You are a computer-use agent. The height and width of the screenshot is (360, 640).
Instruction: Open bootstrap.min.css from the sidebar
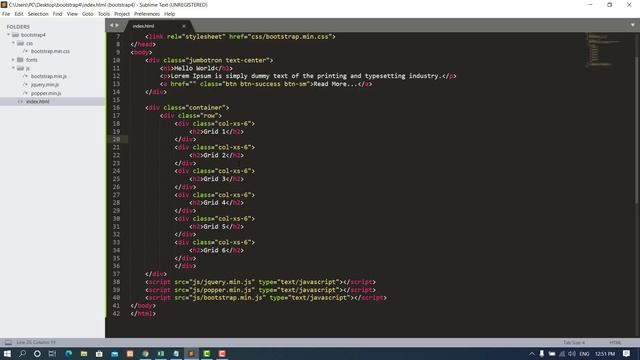coord(50,51)
